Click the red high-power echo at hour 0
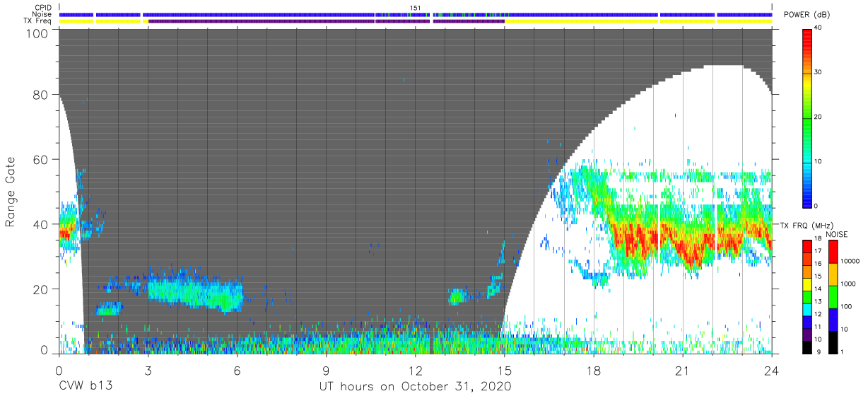This screenshot has height=401, width=868. [65, 233]
